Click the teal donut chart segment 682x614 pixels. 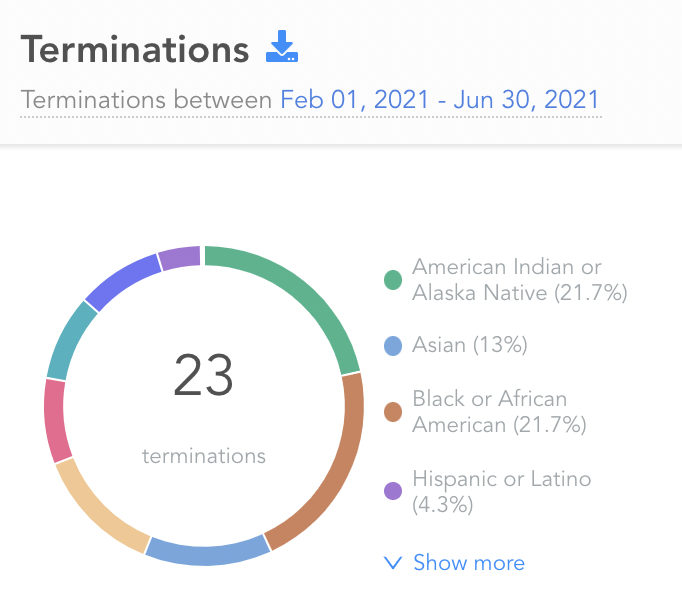tap(70, 341)
